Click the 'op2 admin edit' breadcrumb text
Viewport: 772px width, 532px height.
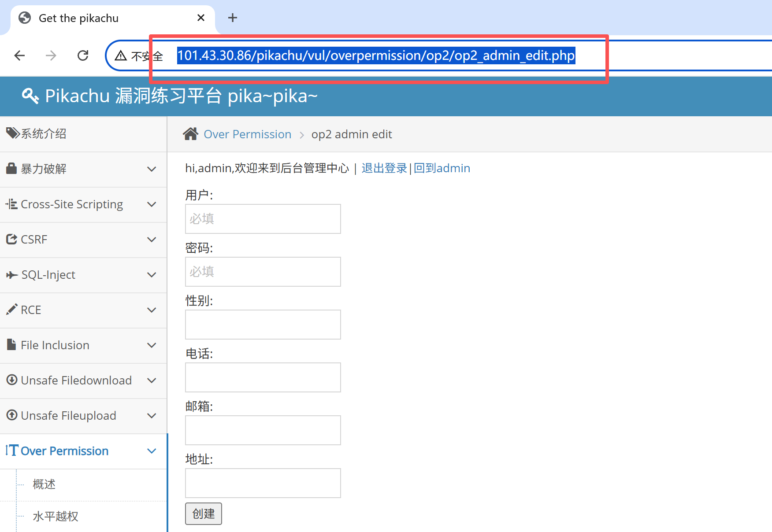click(x=352, y=134)
